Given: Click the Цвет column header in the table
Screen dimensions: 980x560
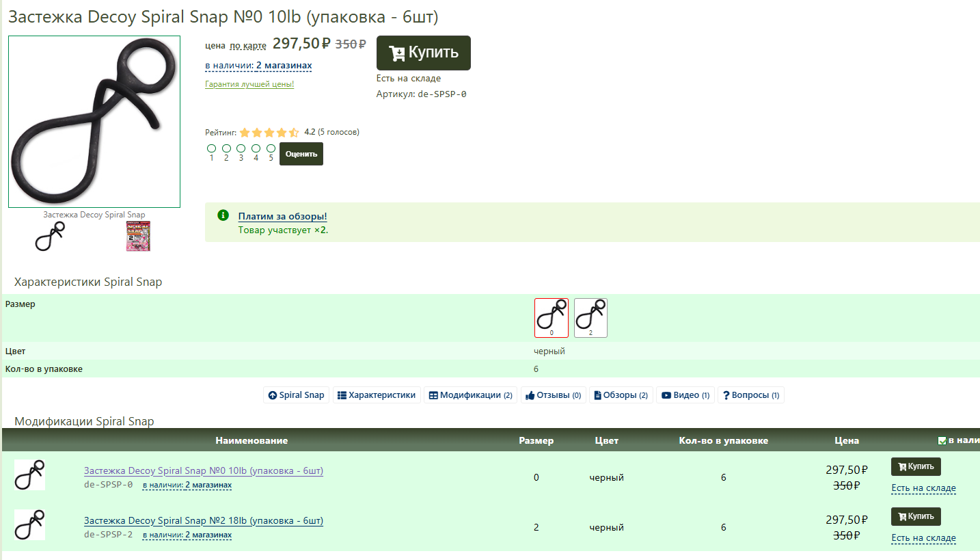Looking at the screenshot, I should pyautogui.click(x=607, y=440).
